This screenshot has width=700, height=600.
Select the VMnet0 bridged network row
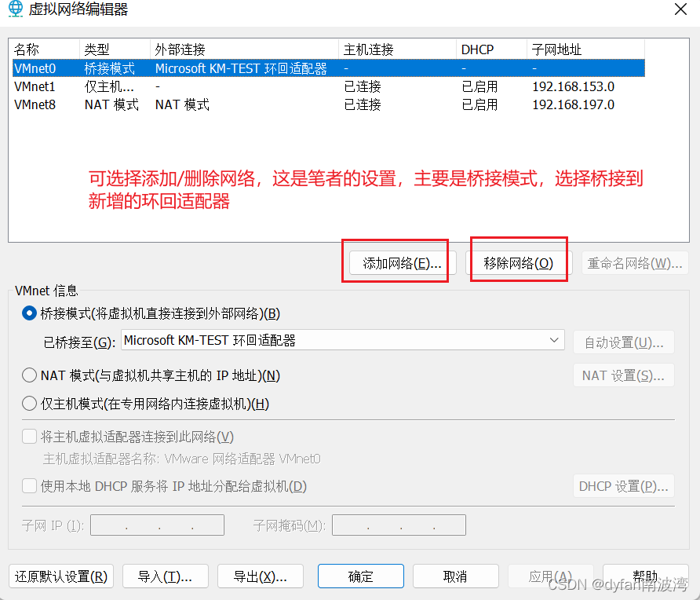coord(157,68)
